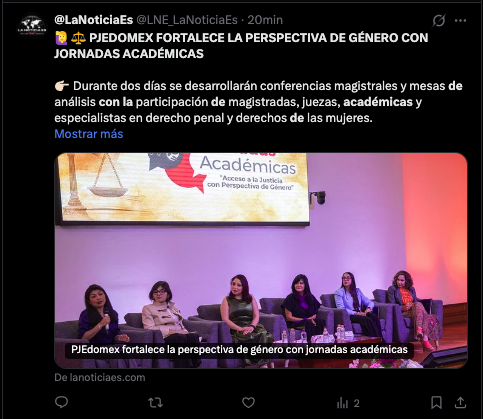Visit the De lanoticiaes.com source link
483x419 pixels.
[100, 378]
